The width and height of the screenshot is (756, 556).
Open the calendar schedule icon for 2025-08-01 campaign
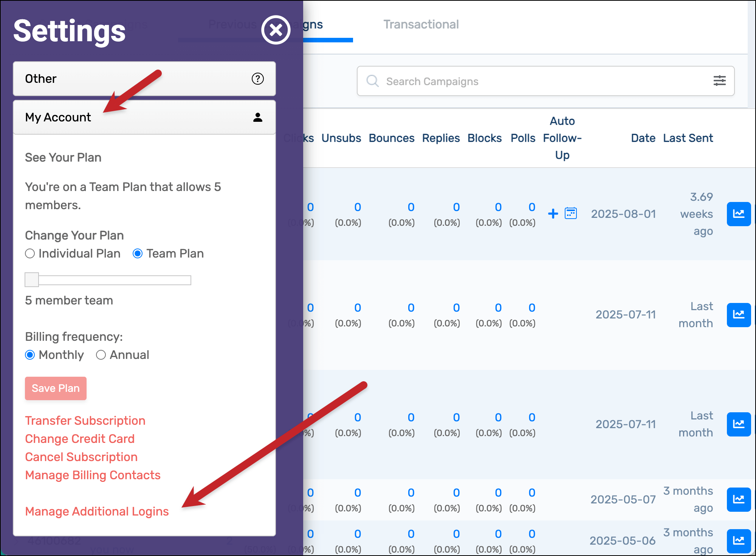pyautogui.click(x=570, y=213)
